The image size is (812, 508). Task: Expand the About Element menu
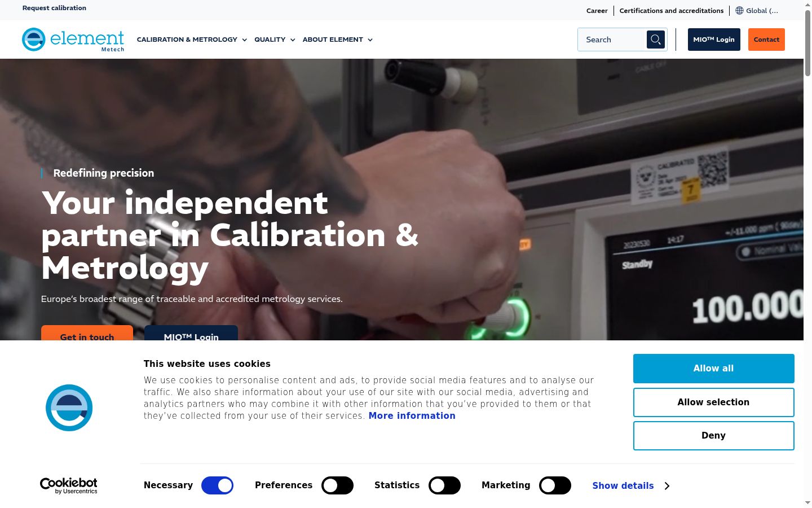tap(338, 40)
